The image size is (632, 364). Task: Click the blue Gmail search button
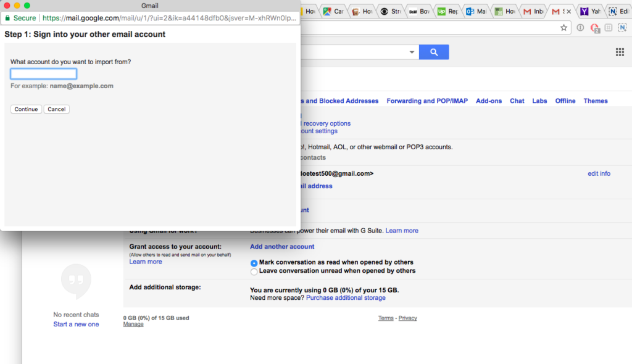[434, 52]
